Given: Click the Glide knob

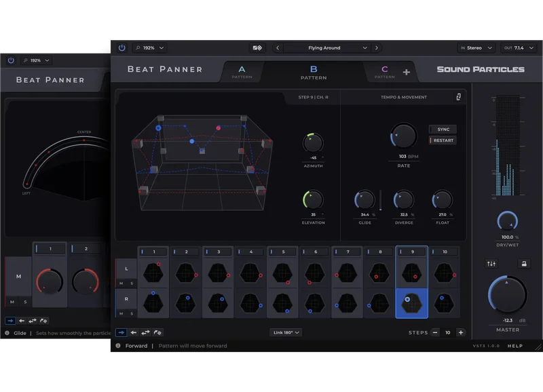Looking at the screenshot, I should click(x=364, y=200).
